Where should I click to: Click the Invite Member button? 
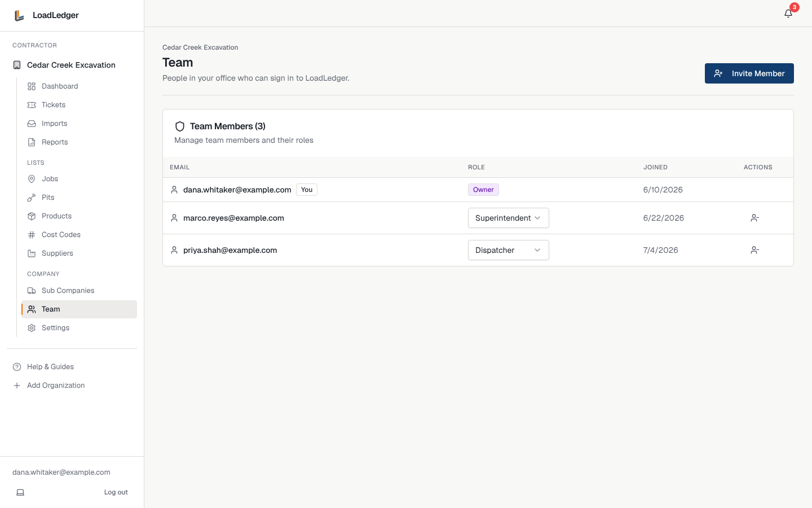[749, 73]
